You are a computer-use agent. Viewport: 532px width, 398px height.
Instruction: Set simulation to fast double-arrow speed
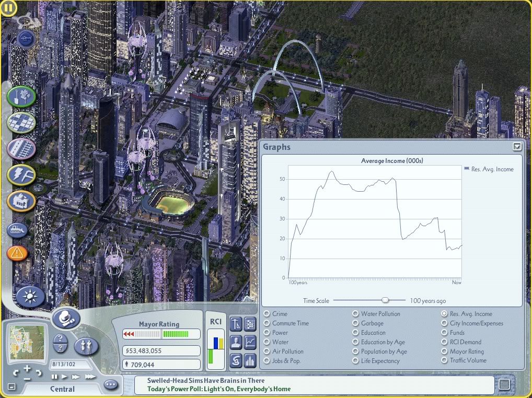pyautogui.click(x=76, y=377)
